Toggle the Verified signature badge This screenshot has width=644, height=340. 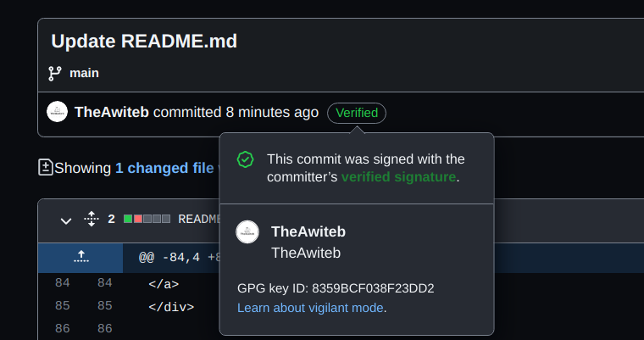[x=357, y=113]
